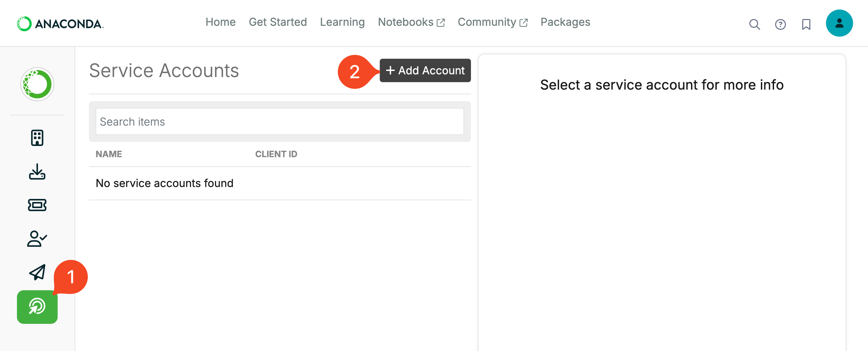Screen dimensions: 868x351
Task: Click 'No service accounts found' text
Action: pos(164,183)
